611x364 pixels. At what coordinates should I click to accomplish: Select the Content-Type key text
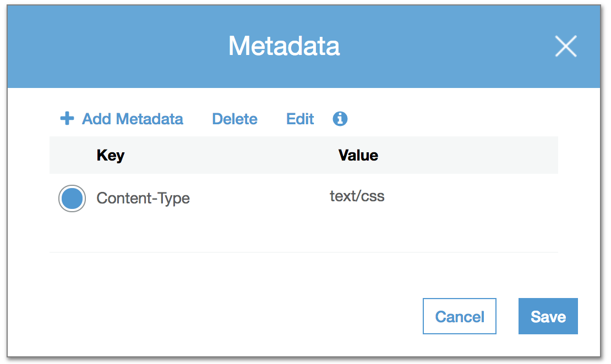pyautogui.click(x=143, y=198)
